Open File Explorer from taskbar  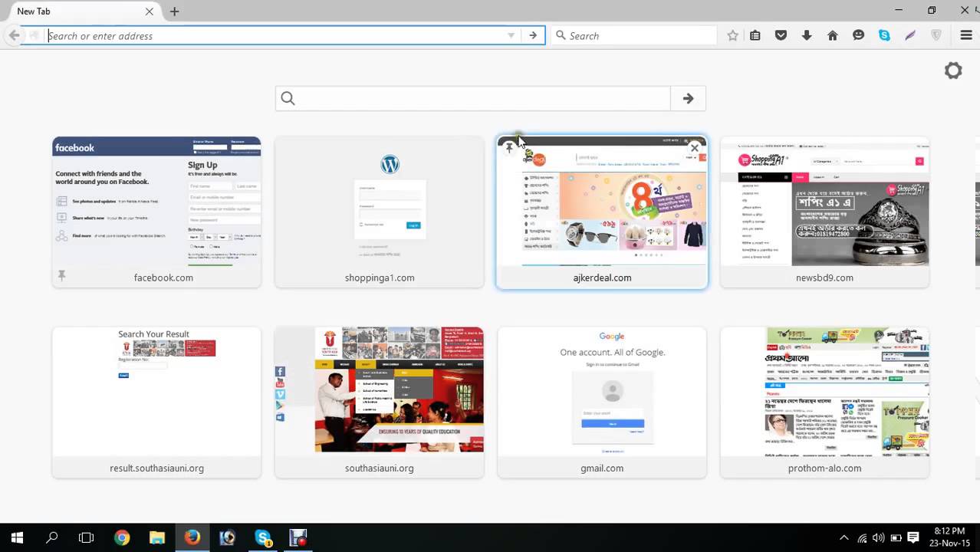click(x=157, y=537)
